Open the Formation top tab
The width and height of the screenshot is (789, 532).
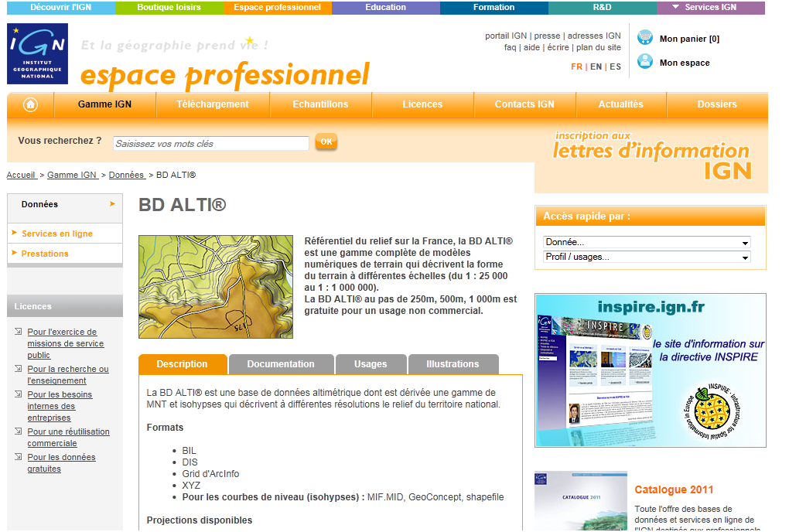tap(494, 7)
